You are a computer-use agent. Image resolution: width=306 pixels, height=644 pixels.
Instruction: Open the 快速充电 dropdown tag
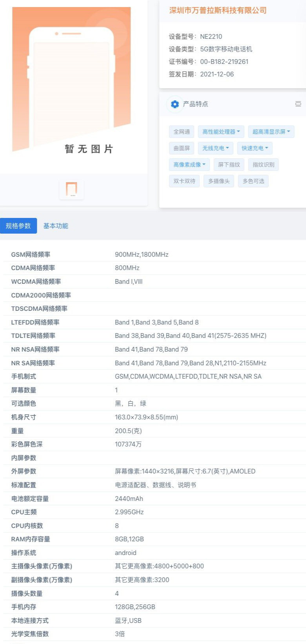[255, 148]
